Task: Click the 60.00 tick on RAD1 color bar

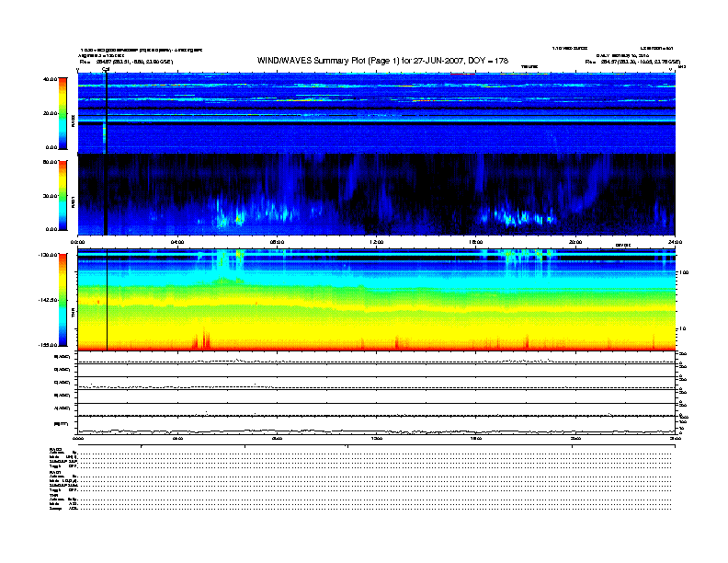Action: (x=50, y=162)
